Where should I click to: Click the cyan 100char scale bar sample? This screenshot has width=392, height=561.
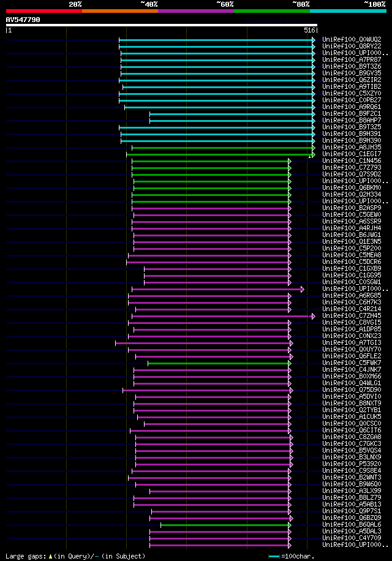tap(274, 556)
